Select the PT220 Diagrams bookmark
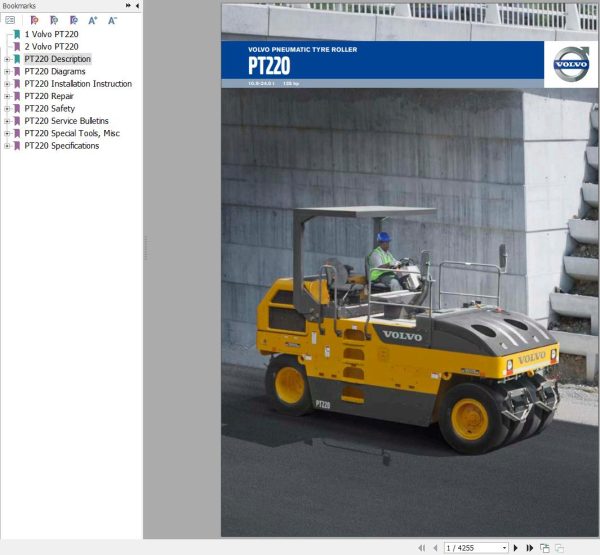Viewport: 600px width, 555px height. coord(55,72)
